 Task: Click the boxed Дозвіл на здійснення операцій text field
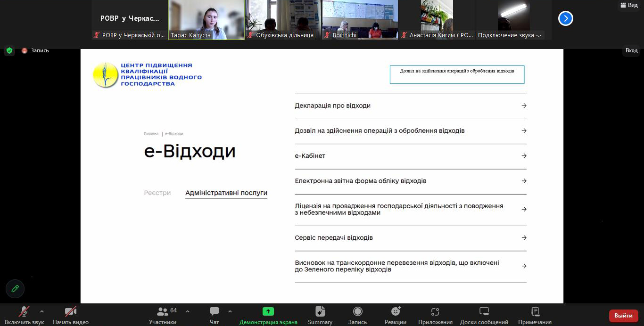click(x=457, y=74)
